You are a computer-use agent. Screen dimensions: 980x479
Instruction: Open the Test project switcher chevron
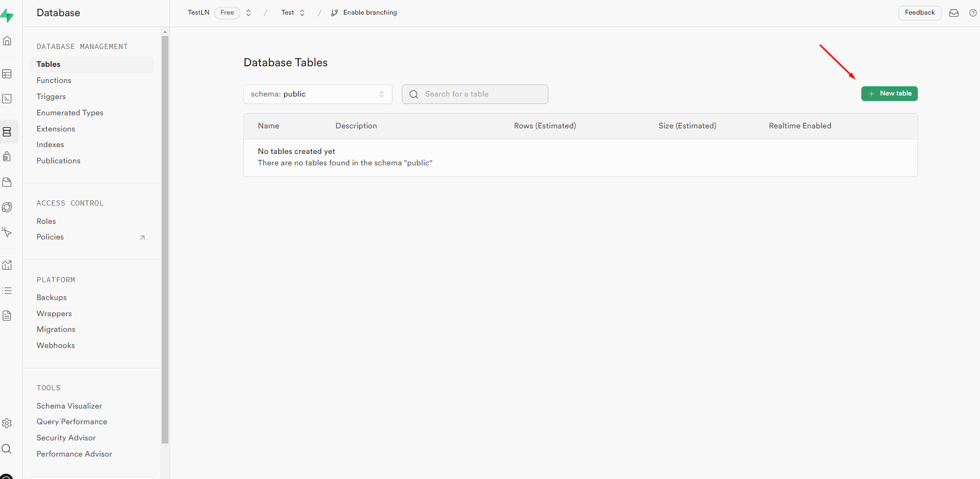tap(302, 13)
